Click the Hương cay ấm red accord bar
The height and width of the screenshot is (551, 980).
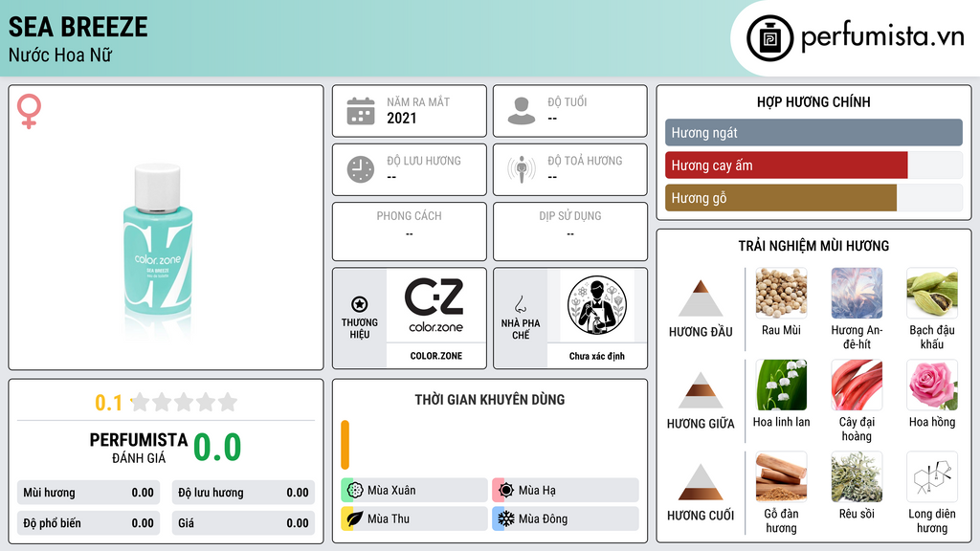click(x=787, y=165)
